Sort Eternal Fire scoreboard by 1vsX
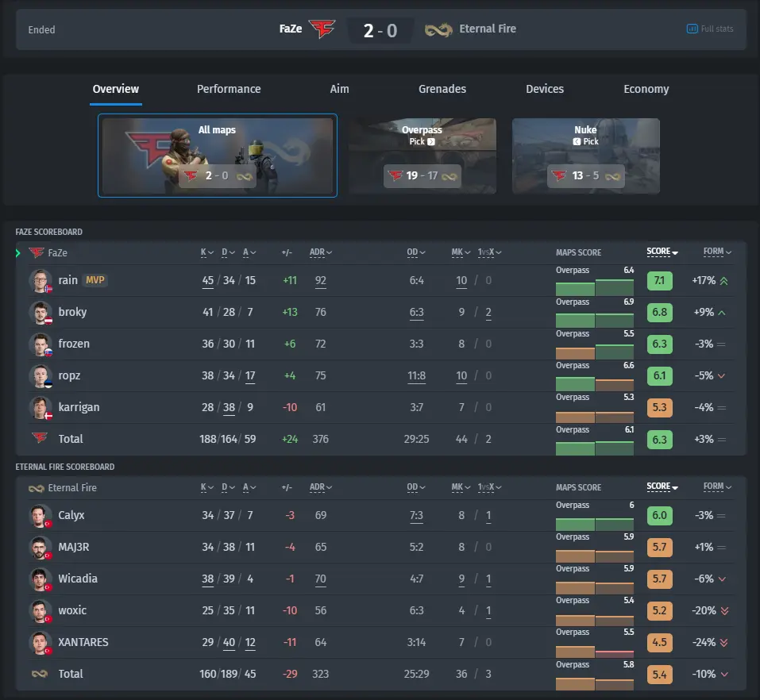Image resolution: width=760 pixels, height=700 pixels. tap(489, 487)
